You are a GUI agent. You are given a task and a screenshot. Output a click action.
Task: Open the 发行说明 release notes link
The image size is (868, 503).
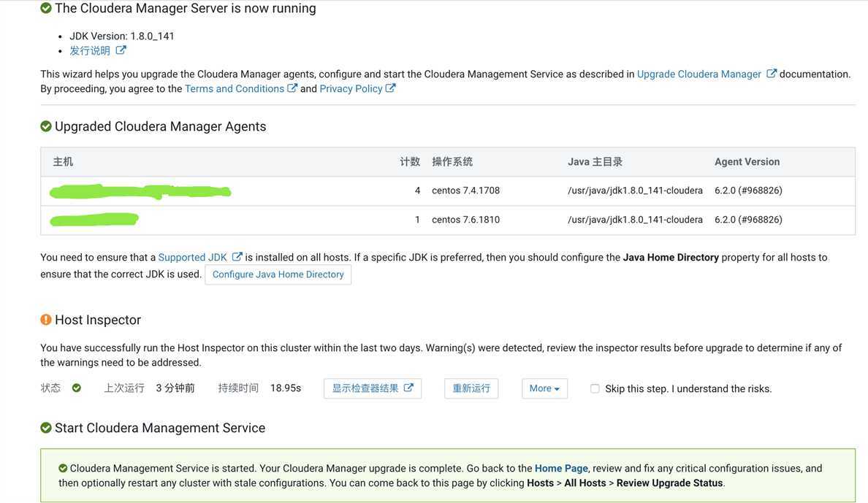(90, 50)
